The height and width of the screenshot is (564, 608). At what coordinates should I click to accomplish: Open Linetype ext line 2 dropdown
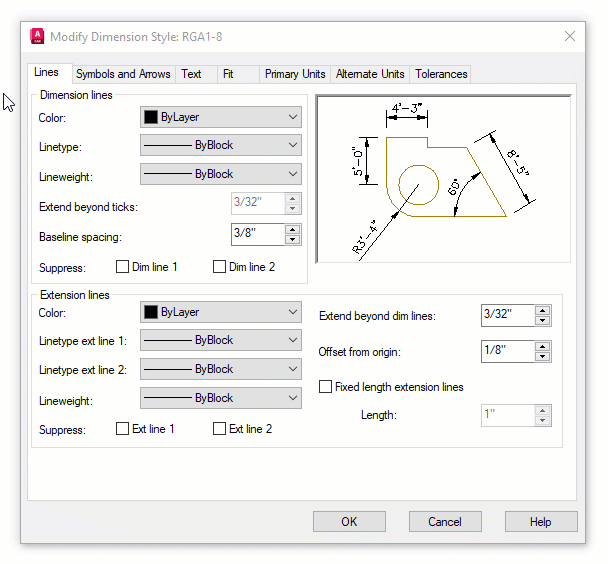[x=221, y=369]
